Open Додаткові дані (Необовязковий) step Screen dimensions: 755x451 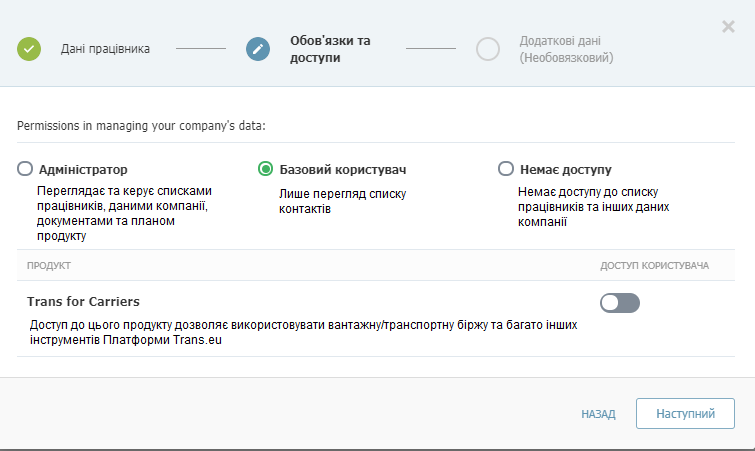(566, 49)
